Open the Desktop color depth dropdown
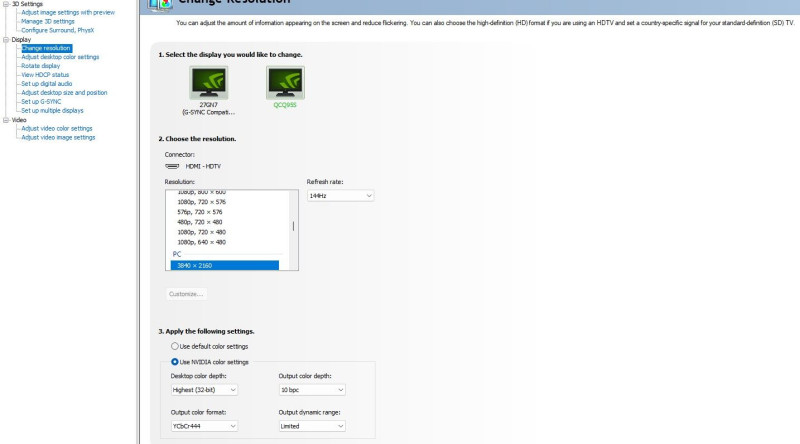Screen dimensions: 800x444 pyautogui.click(x=204, y=390)
